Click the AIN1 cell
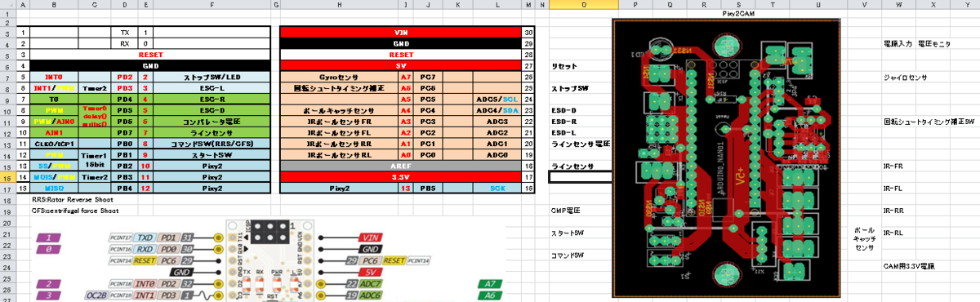The image size is (980, 302). 54,132
